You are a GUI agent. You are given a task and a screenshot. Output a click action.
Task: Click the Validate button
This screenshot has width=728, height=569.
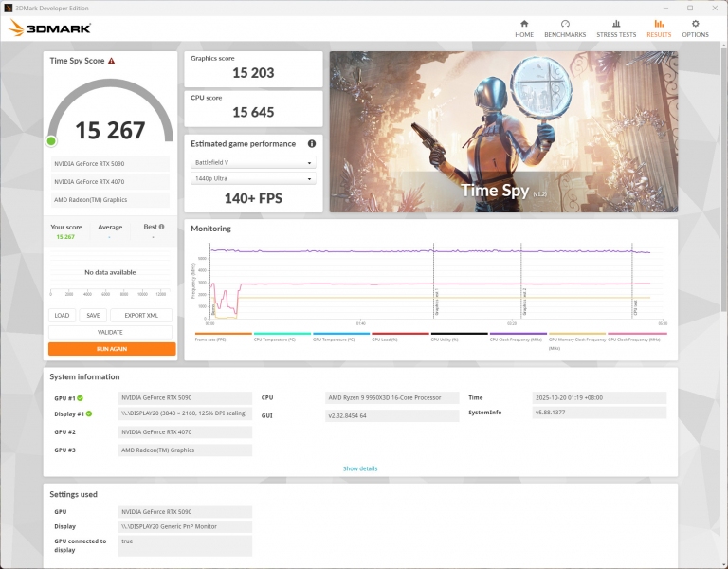[111, 332]
